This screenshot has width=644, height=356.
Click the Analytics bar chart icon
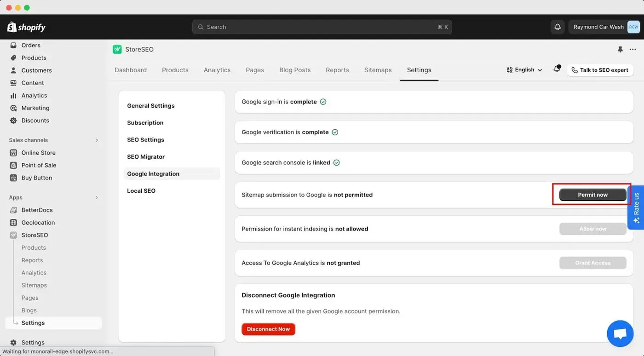[13, 95]
